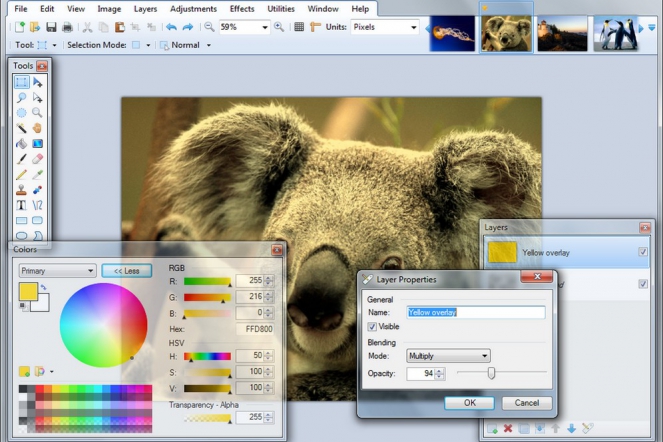Select the Line/Curve tool
The height and width of the screenshot is (442, 663).
coord(37,205)
